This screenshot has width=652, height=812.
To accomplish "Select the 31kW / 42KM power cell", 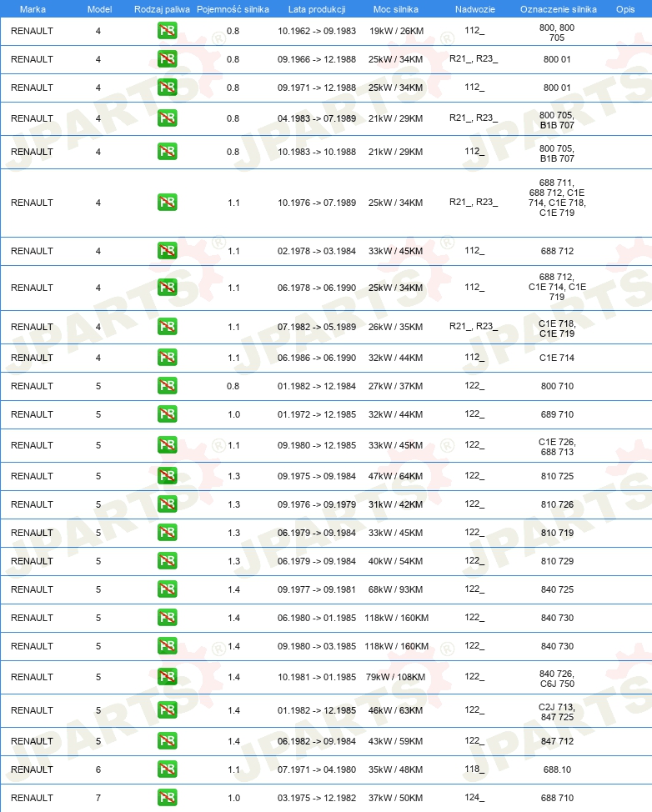I will [x=396, y=504].
